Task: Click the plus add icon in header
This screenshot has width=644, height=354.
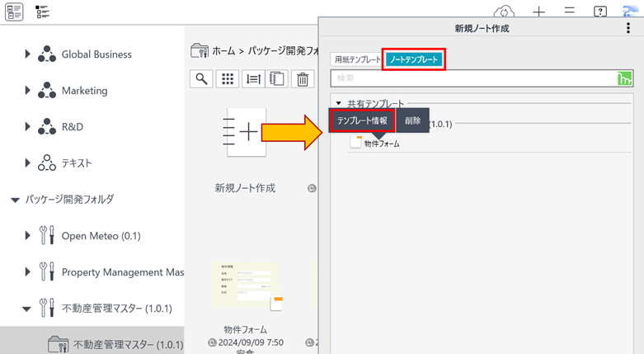Action: 538,12
